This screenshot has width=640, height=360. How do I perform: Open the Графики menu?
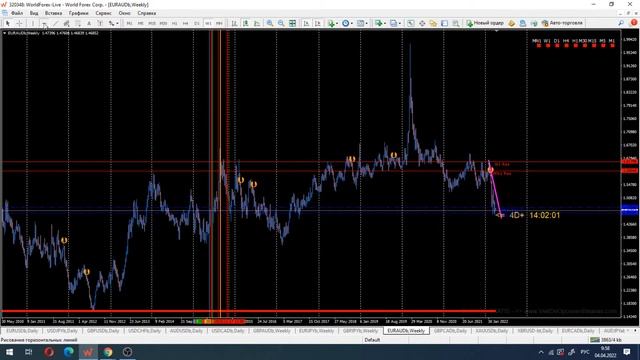click(x=78, y=13)
